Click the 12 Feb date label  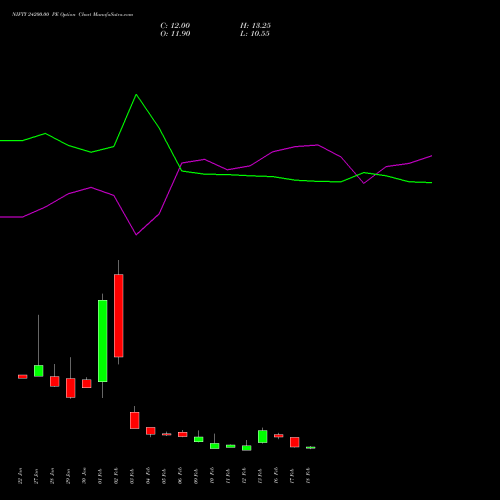(244, 476)
